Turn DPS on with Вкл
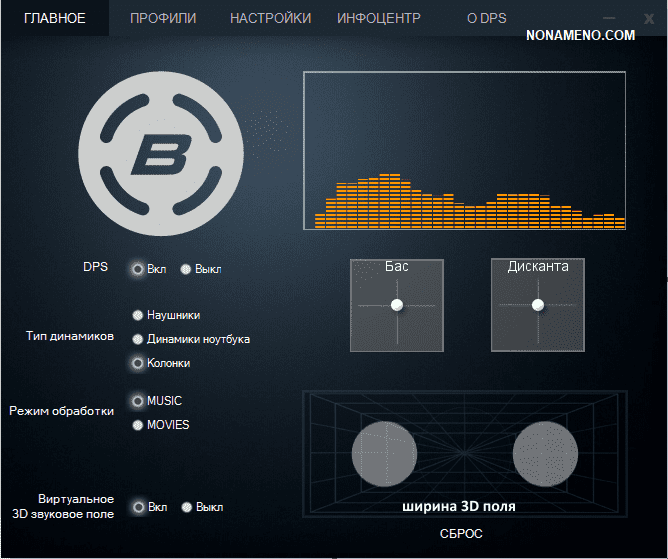This screenshot has width=668, height=559. pos(138,269)
